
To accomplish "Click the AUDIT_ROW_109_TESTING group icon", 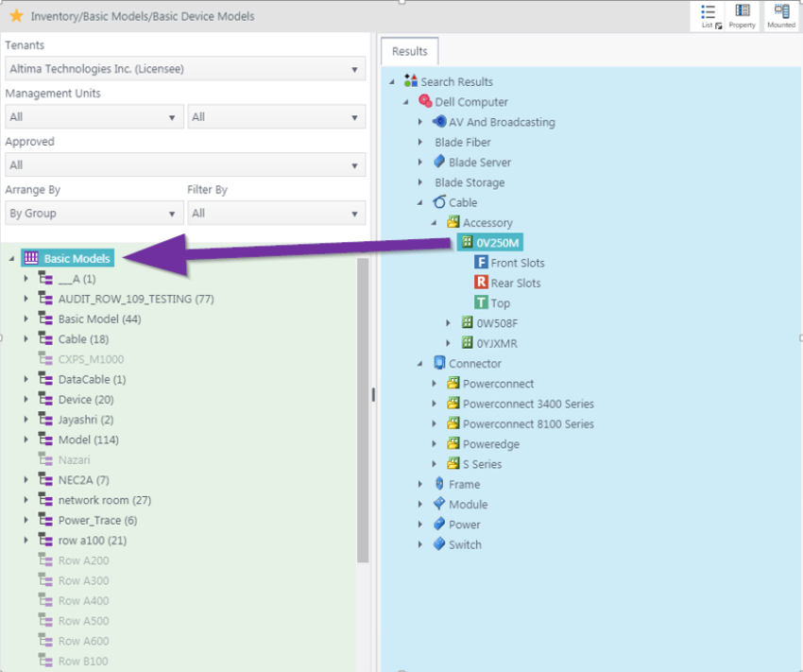I will click(x=45, y=298).
